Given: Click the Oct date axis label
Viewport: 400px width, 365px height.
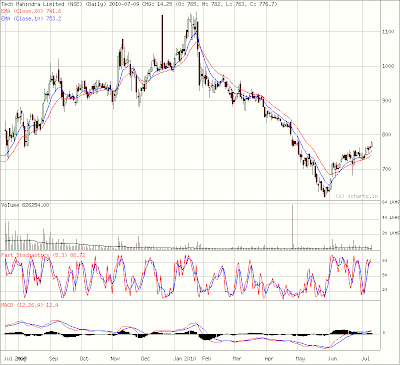Looking at the screenshot, I should click(84, 359).
